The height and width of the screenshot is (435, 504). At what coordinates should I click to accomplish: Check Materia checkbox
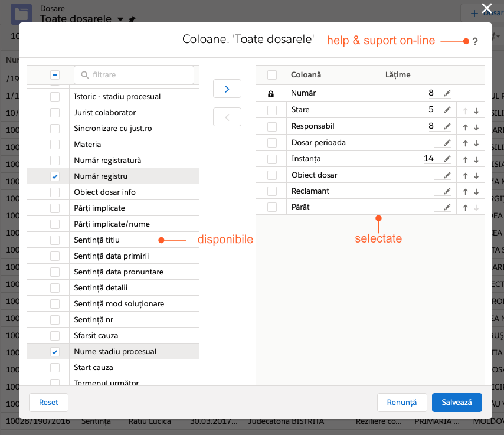coord(55,145)
